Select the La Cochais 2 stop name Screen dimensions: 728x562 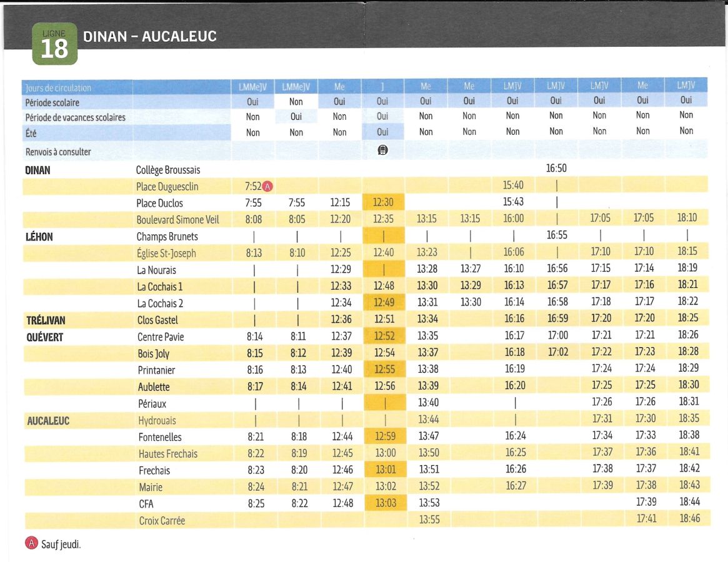(160, 303)
